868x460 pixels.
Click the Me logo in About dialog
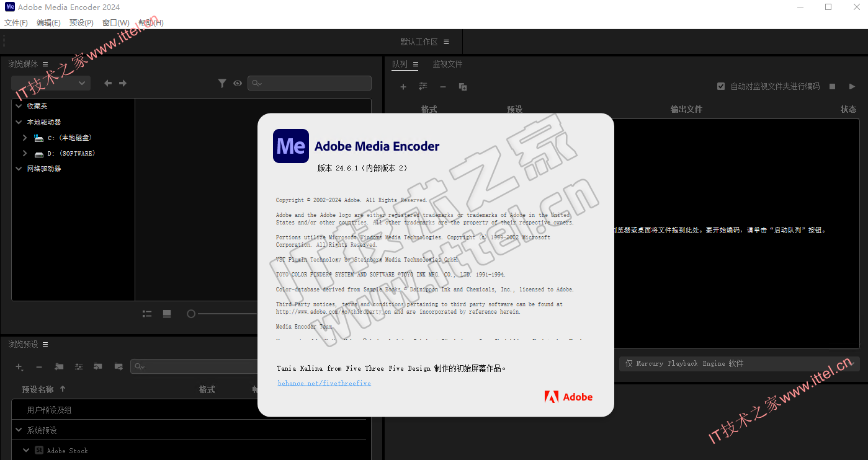pyautogui.click(x=291, y=146)
